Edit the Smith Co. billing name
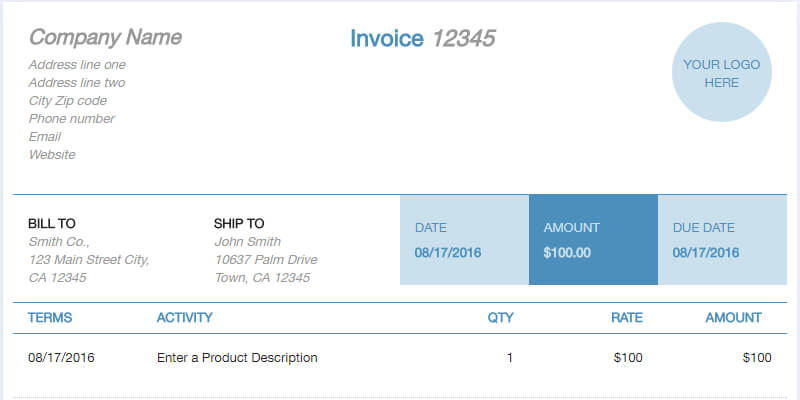The width and height of the screenshot is (800, 400). point(59,242)
